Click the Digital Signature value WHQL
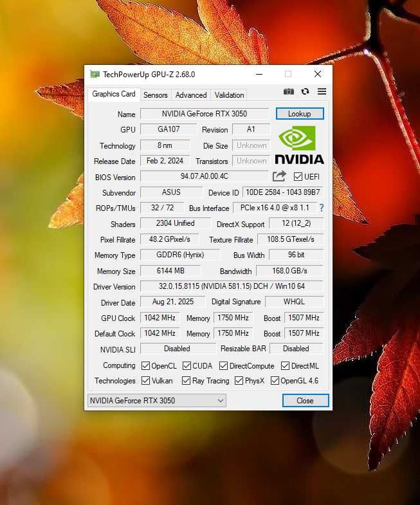This screenshot has width=420, height=505. (x=294, y=302)
